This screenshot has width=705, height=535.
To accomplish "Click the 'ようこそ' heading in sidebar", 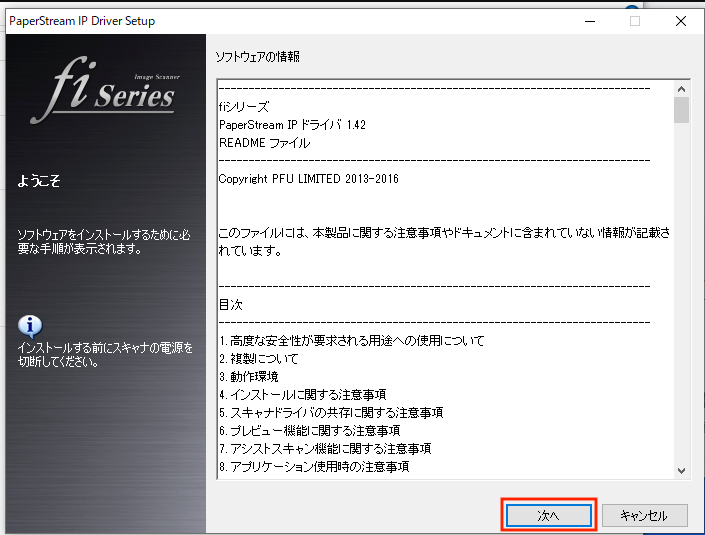I will (39, 181).
